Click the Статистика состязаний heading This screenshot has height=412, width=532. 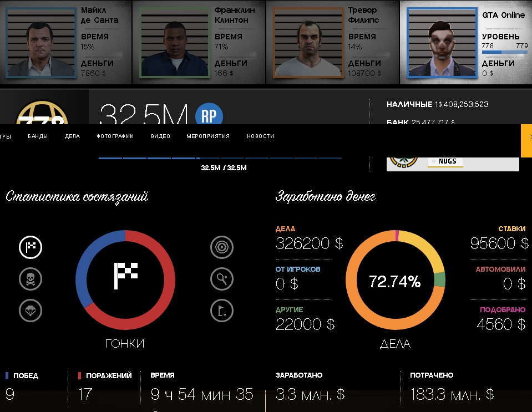[77, 197]
